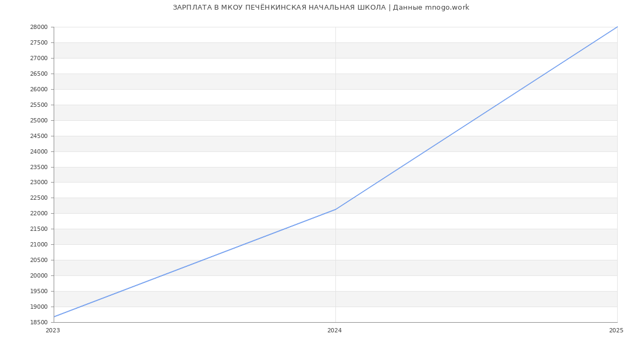
Task: Click the chart title text
Action: [x=321, y=8]
